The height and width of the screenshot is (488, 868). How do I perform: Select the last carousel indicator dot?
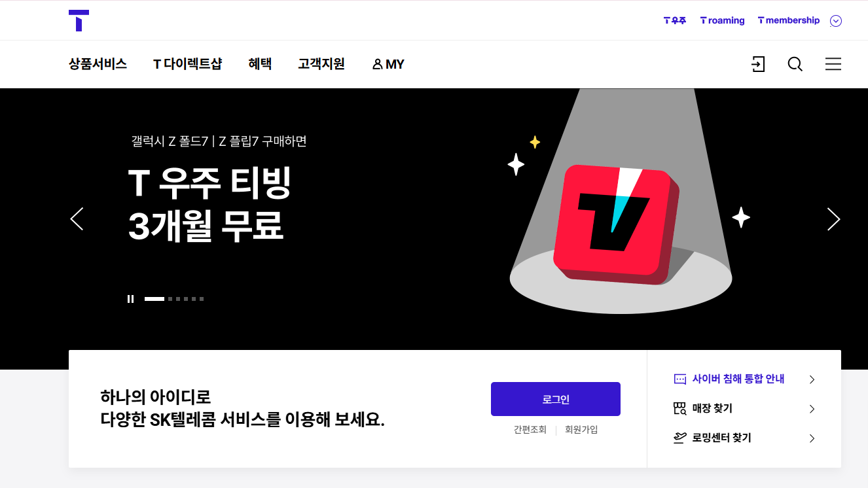(x=202, y=299)
